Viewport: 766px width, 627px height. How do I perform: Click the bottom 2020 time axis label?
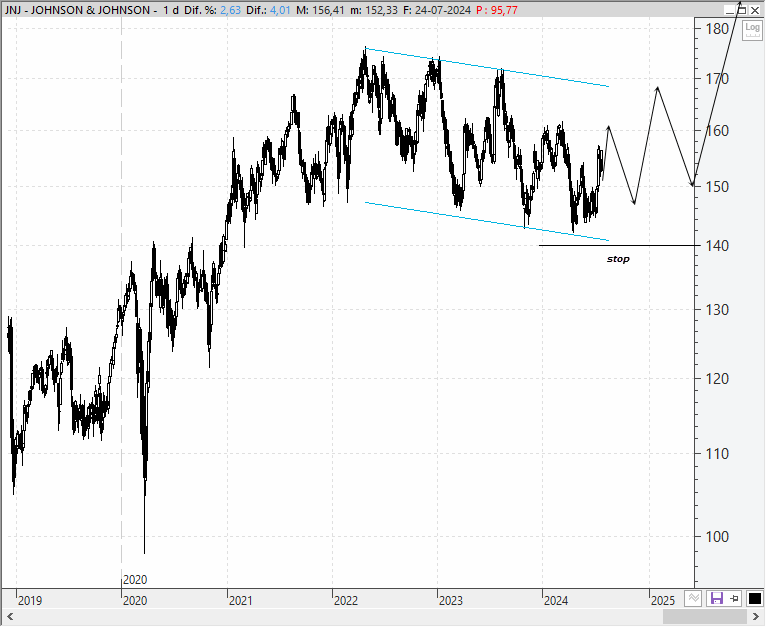point(135,600)
